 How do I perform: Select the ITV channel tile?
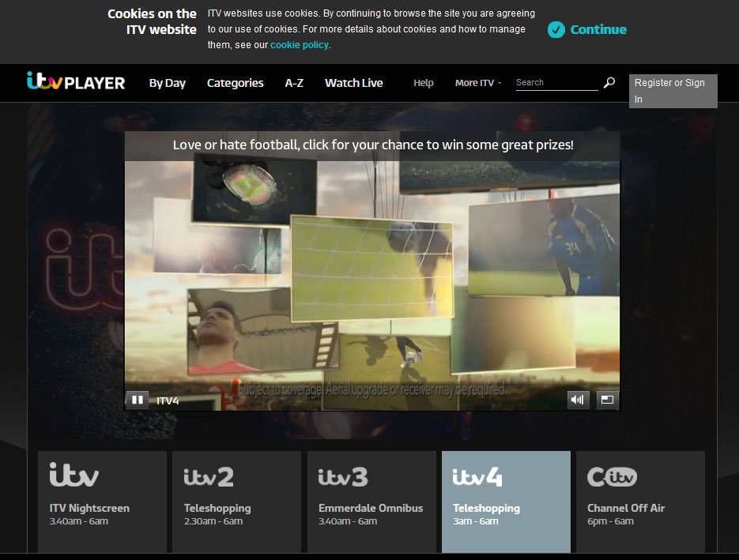[102, 502]
